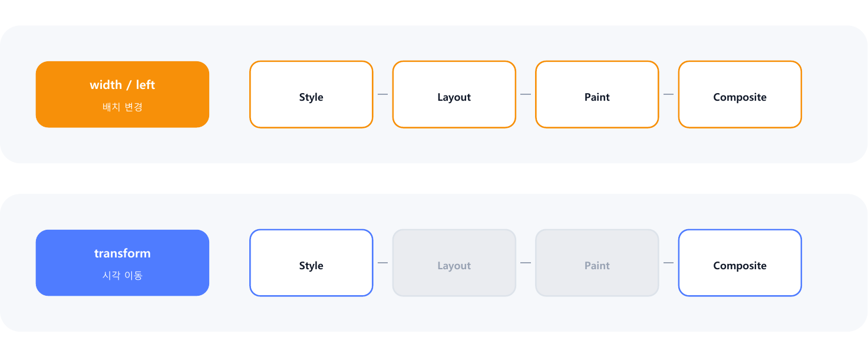Select the orange-outlined Paint stage box
The image size is (868, 347).
(597, 94)
